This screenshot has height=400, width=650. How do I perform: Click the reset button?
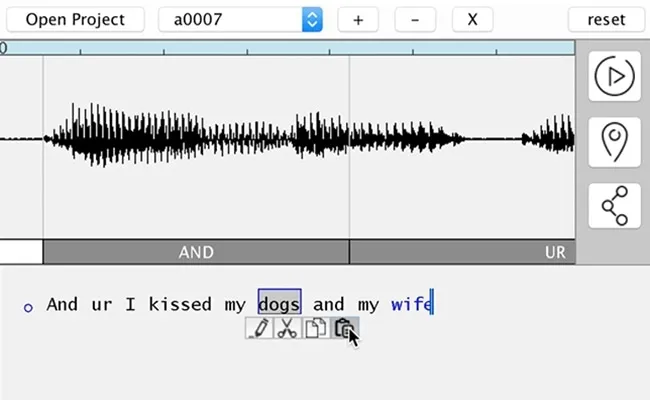tap(606, 19)
